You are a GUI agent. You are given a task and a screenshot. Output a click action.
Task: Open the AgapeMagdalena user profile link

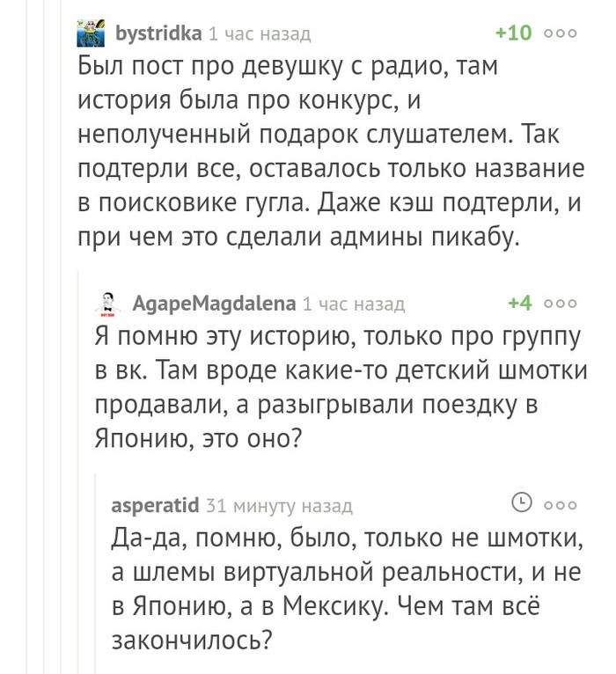coord(214,304)
